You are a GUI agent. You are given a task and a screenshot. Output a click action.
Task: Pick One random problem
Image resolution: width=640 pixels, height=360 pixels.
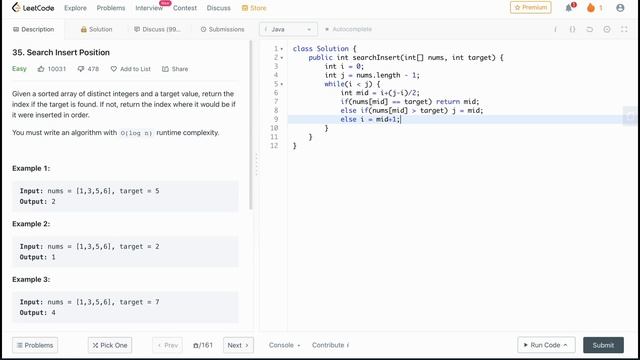(110, 345)
